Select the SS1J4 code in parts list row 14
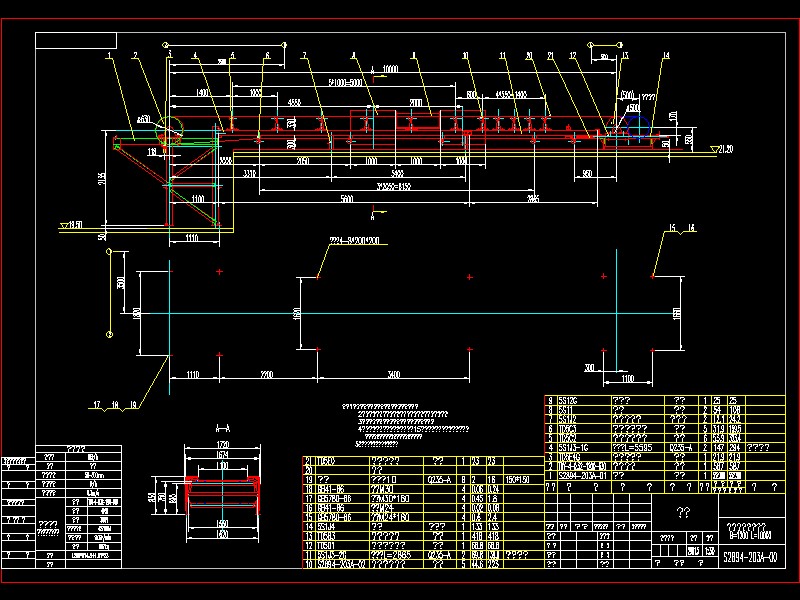This screenshot has width=800, height=600. tap(328, 526)
